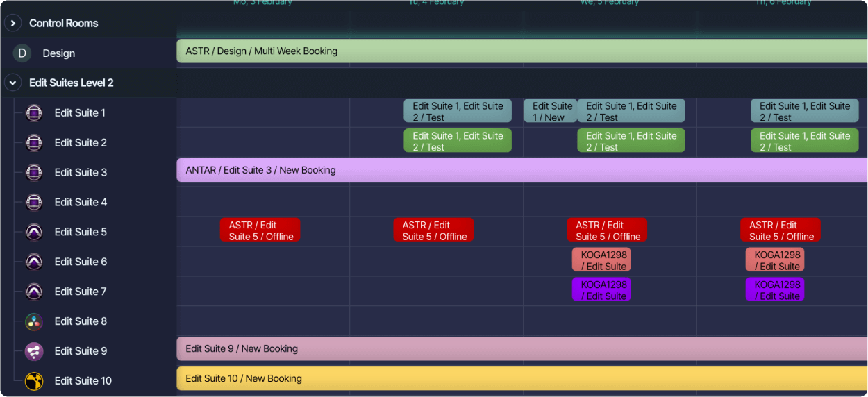The image size is (868, 397).
Task: Click the Edit Suite 3 resource icon
Action: pos(34,173)
